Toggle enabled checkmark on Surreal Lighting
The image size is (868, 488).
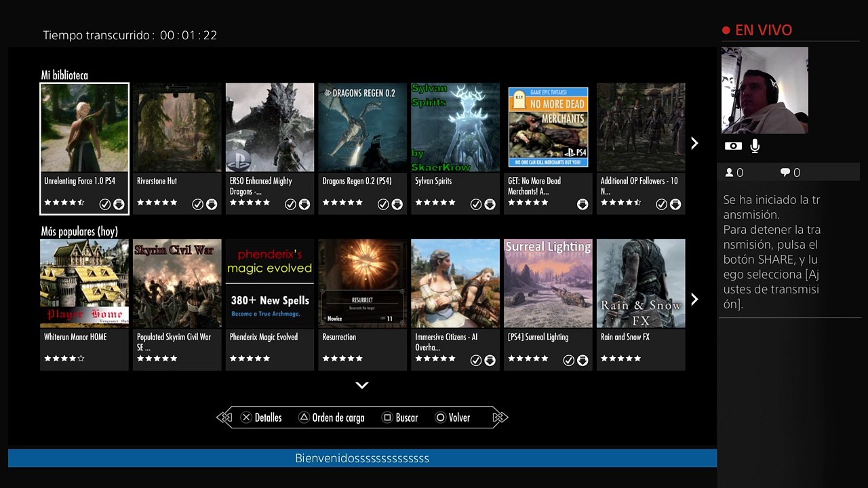569,360
